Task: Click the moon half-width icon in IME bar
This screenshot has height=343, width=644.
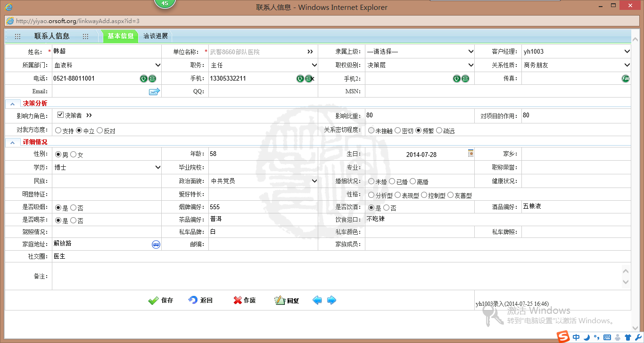Action: [587, 337]
